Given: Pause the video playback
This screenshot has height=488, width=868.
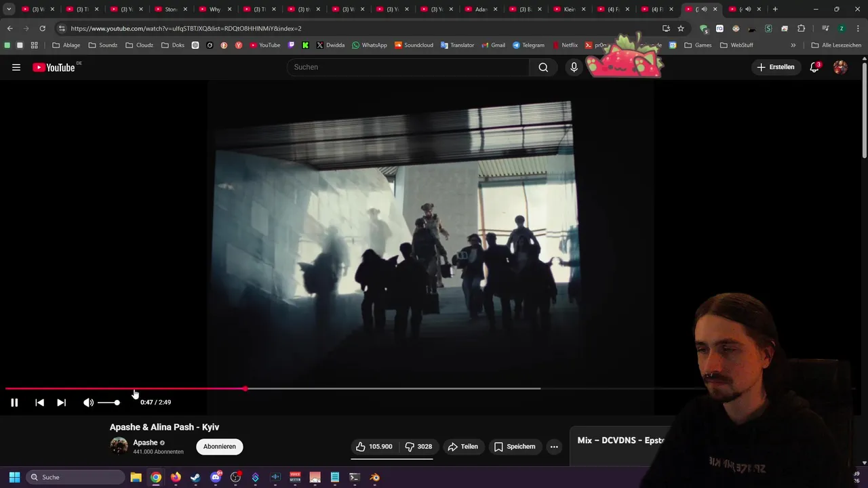Looking at the screenshot, I should 14,403.
